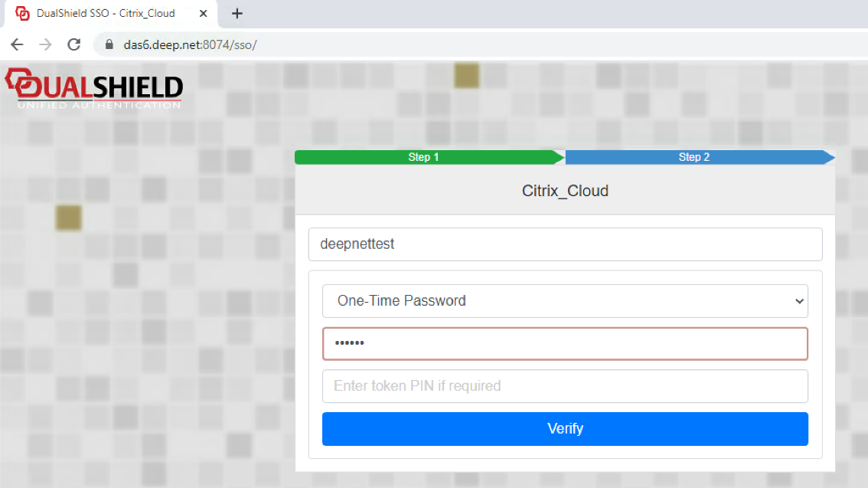View site info via the padlock icon
This screenshot has width=868, height=488.
coord(109,44)
